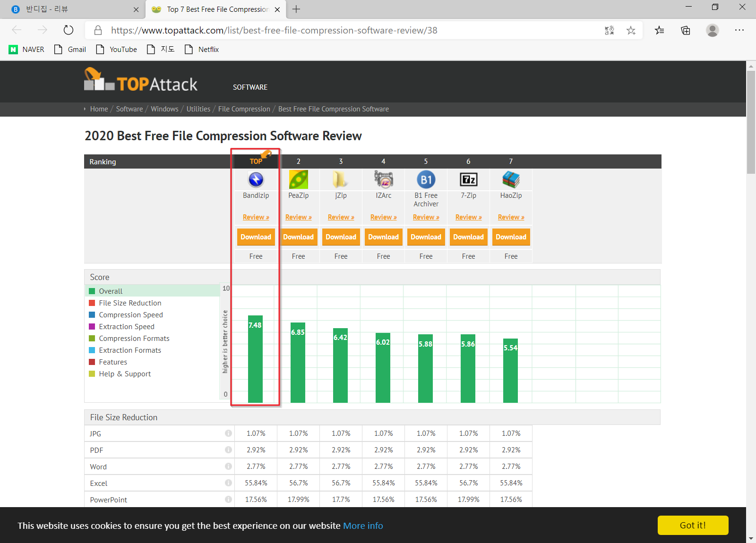Open the user profile avatar

(x=713, y=30)
